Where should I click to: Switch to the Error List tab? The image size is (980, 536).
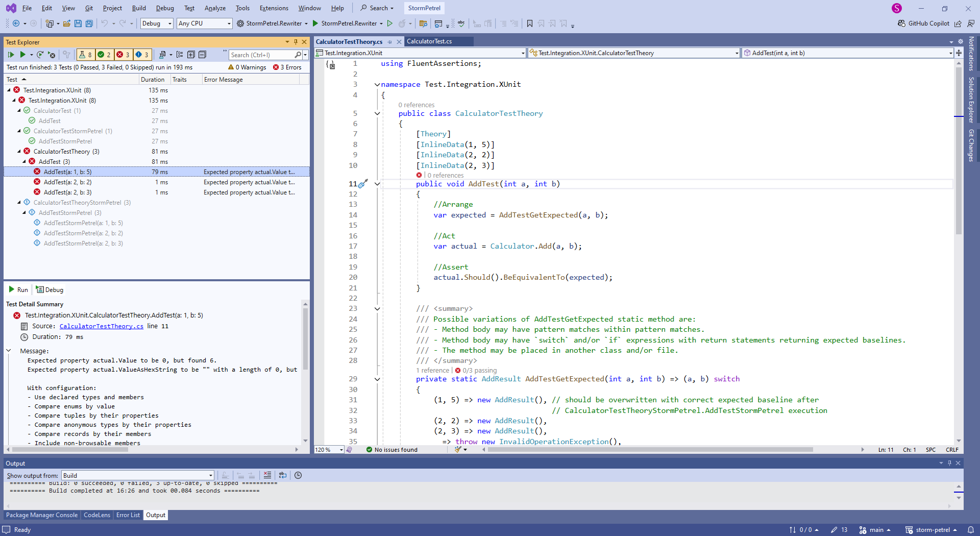128,515
